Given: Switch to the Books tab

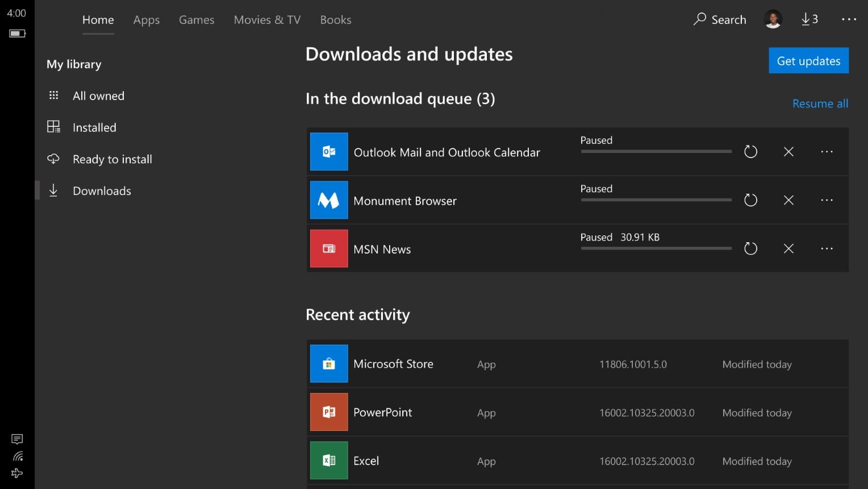Looking at the screenshot, I should pyautogui.click(x=336, y=20).
